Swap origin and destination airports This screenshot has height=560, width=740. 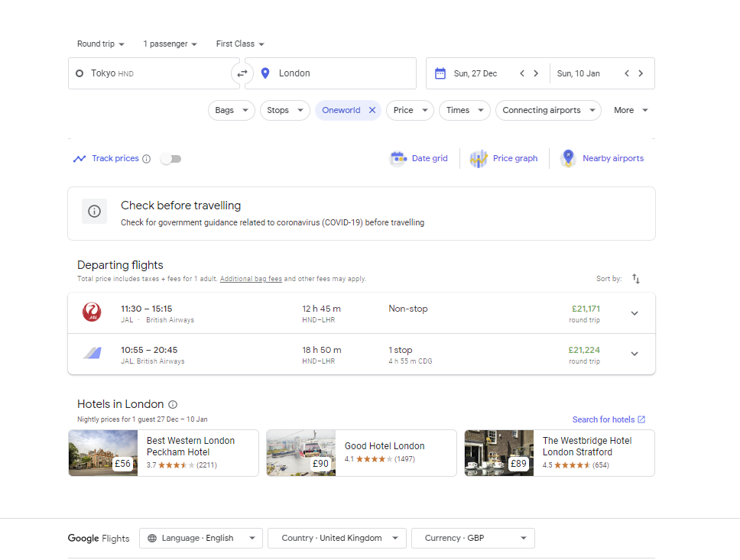(x=242, y=73)
